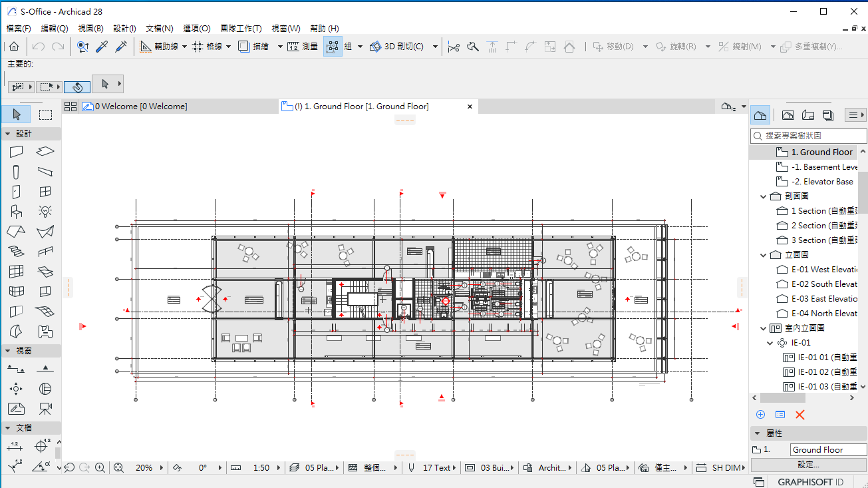The height and width of the screenshot is (488, 868).
Task: Close the 1. Ground Floor tab
Action: tap(470, 107)
